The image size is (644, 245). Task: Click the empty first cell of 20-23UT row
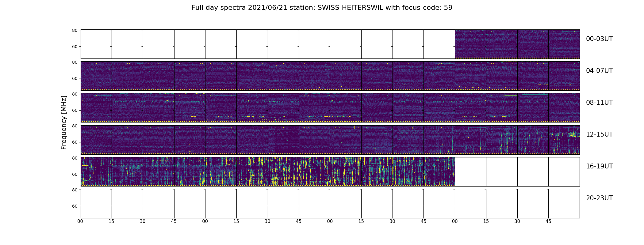[x=96, y=204]
